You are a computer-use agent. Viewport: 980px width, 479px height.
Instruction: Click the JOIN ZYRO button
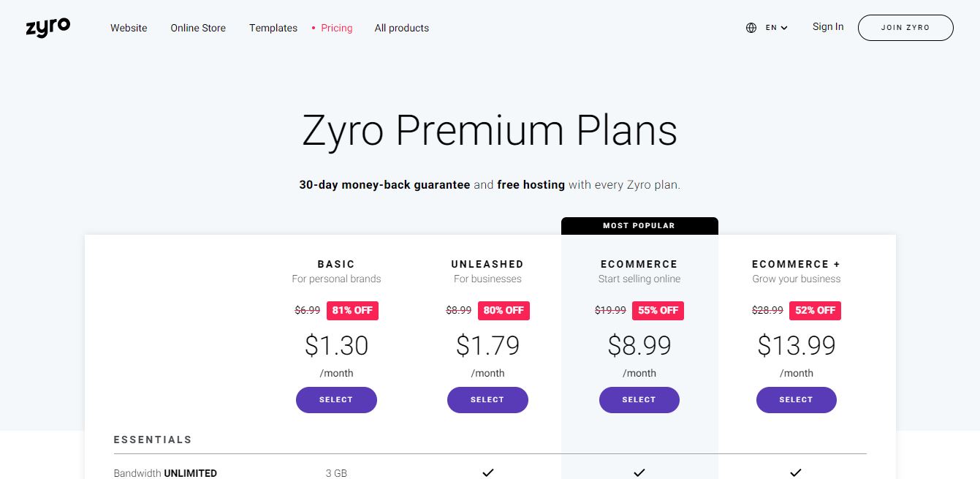[x=905, y=27]
